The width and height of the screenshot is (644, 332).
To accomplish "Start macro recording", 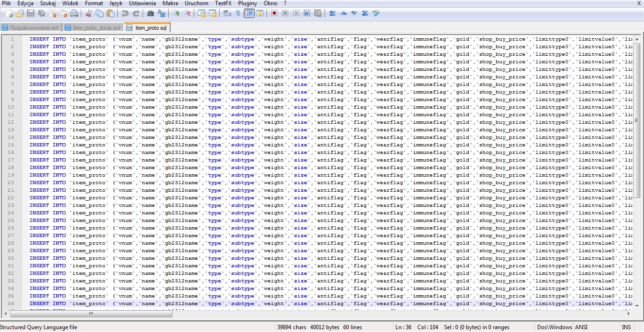I will tap(274, 13).
